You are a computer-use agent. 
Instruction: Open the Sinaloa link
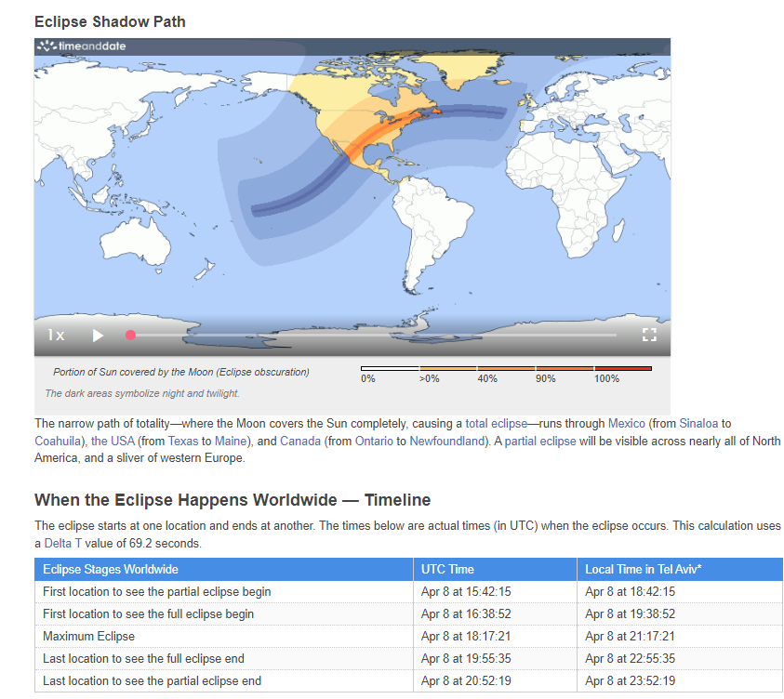(x=698, y=424)
